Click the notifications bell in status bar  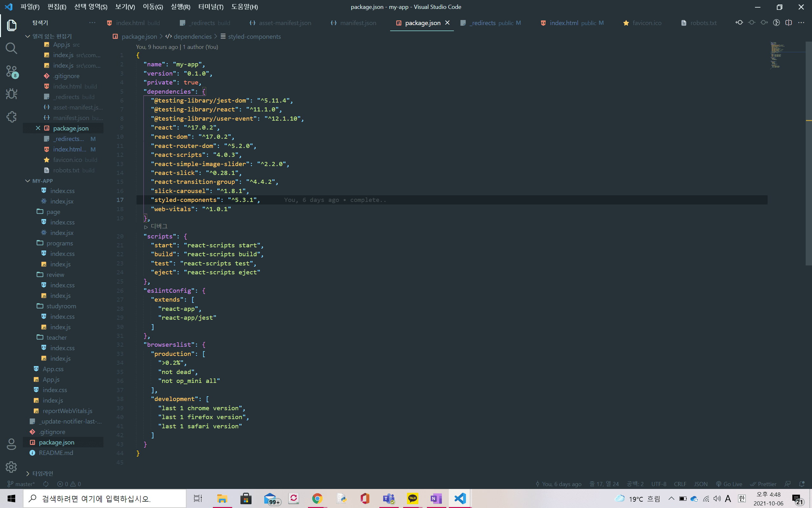pos(802,484)
